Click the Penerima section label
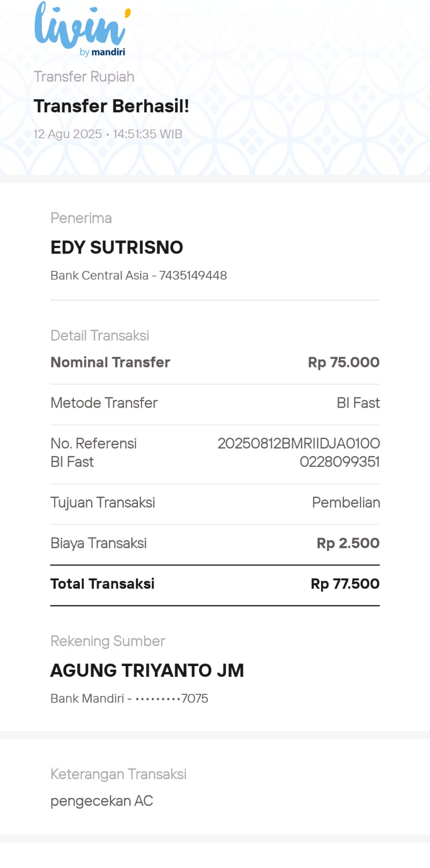 click(81, 218)
